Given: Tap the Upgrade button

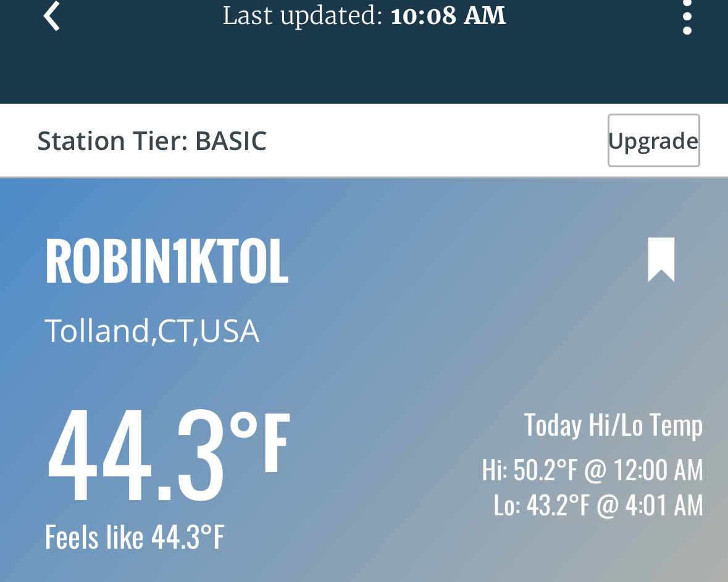Looking at the screenshot, I should tap(654, 140).
